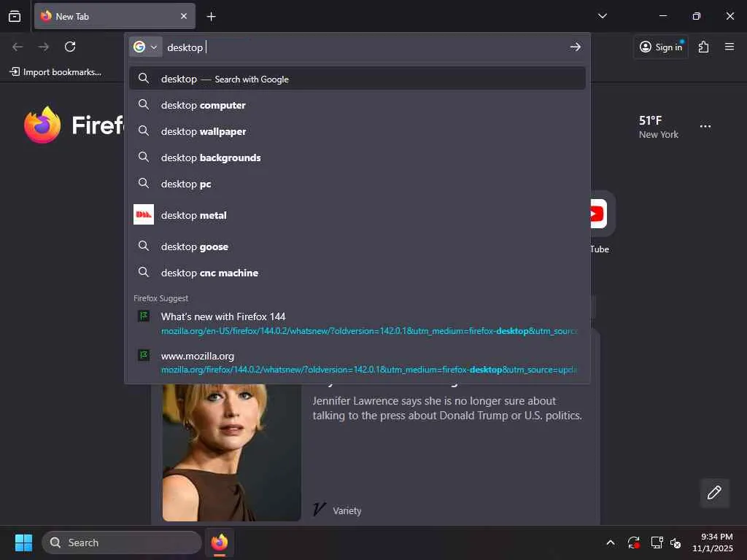Screen dimensions: 747x560
Task: Reload the current page
Action: point(70,47)
